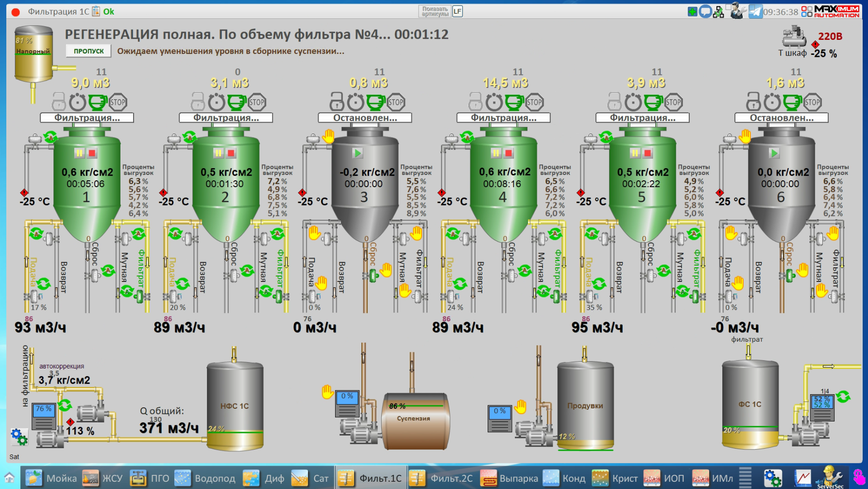Stop filter 4 with the red square button

point(508,153)
